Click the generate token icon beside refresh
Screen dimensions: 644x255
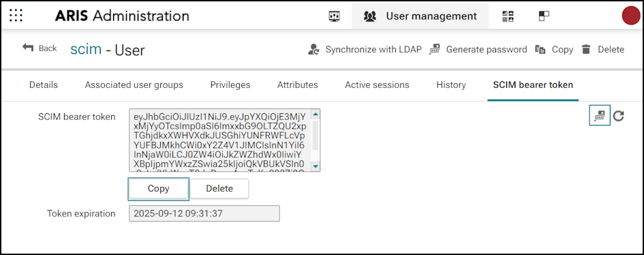coord(600,115)
